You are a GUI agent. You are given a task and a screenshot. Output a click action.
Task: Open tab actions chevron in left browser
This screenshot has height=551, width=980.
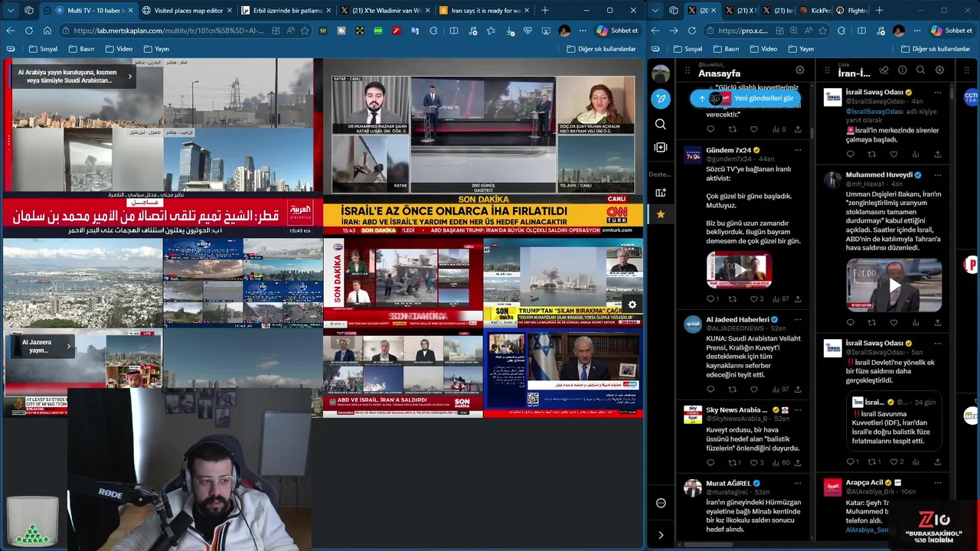pyautogui.click(x=10, y=10)
